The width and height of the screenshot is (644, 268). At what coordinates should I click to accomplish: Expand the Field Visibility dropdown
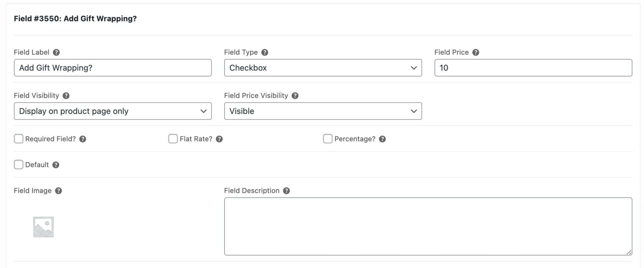(113, 111)
